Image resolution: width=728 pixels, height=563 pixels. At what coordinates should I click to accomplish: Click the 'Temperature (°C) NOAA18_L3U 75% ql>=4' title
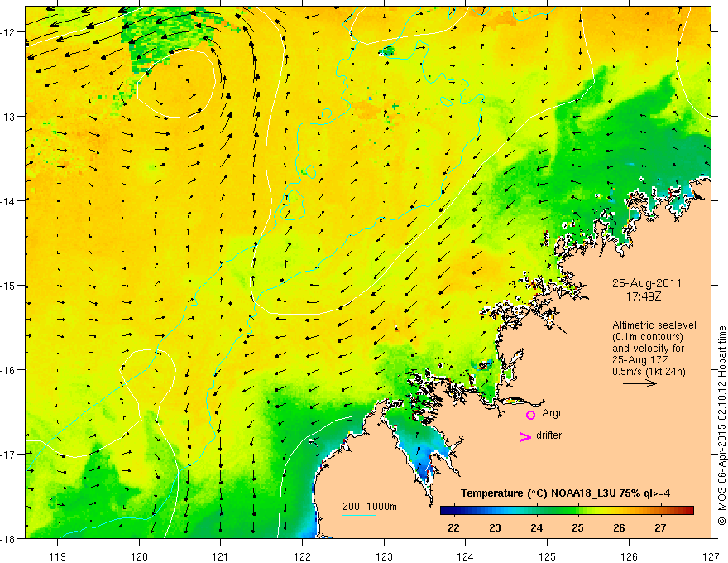coord(565,493)
